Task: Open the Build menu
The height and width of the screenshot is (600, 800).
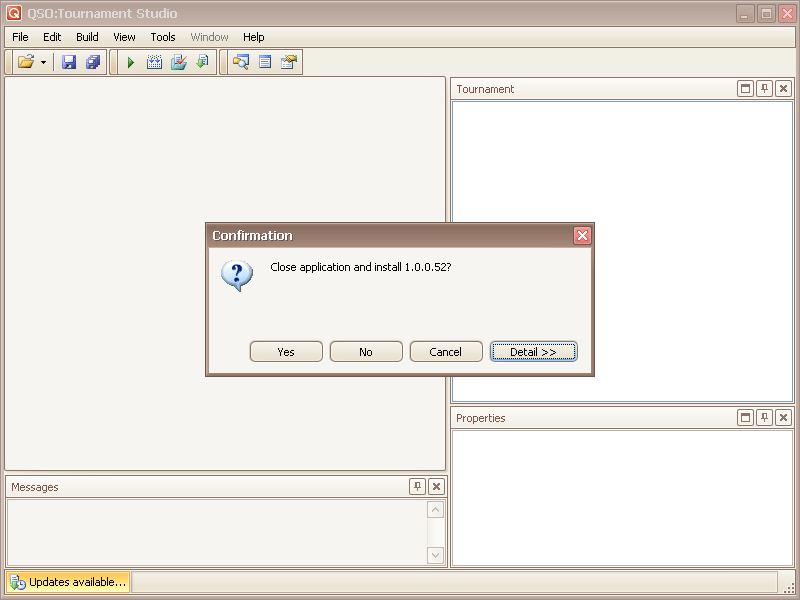Action: tap(87, 37)
